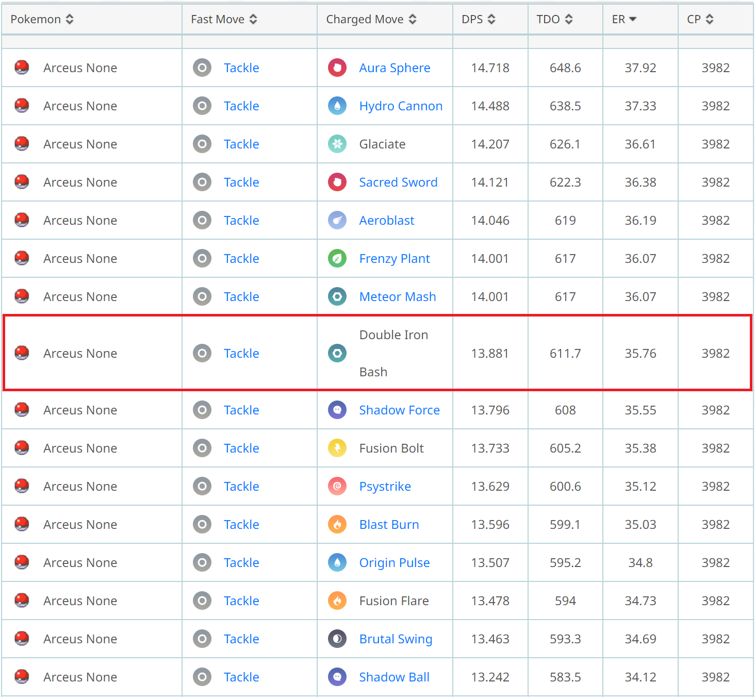Click the ice-type icon beside Glaciate
Viewport: 755px width, 700px height.
tap(337, 144)
